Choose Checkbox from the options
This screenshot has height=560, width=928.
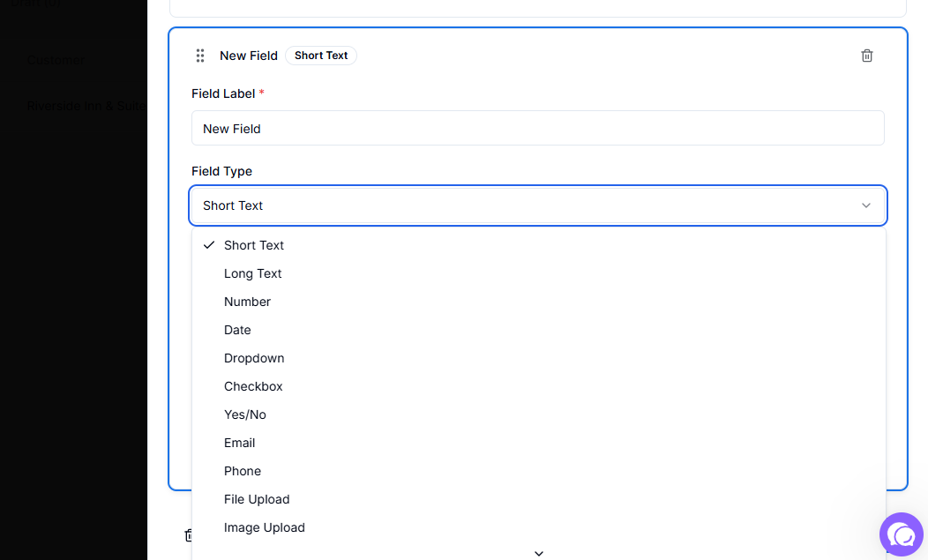coord(253,386)
